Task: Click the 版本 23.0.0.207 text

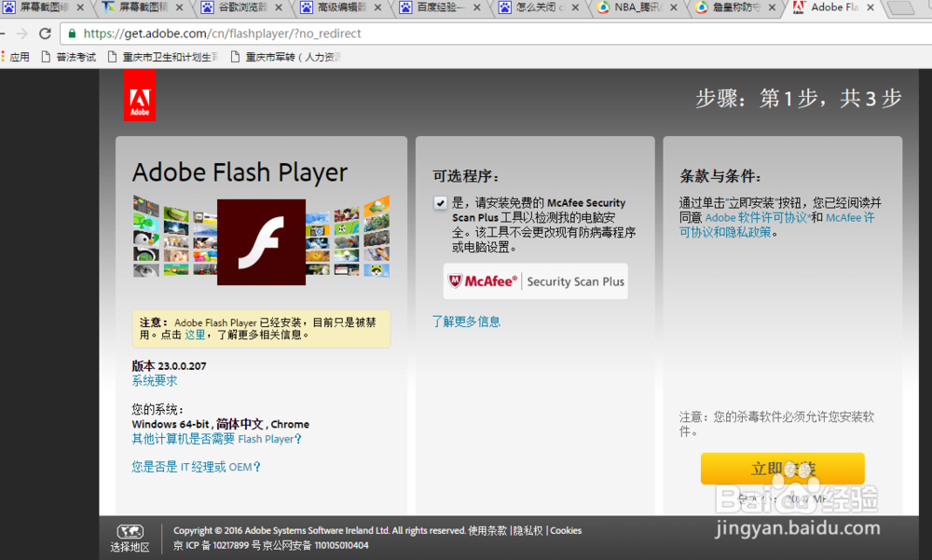Action: [169, 366]
